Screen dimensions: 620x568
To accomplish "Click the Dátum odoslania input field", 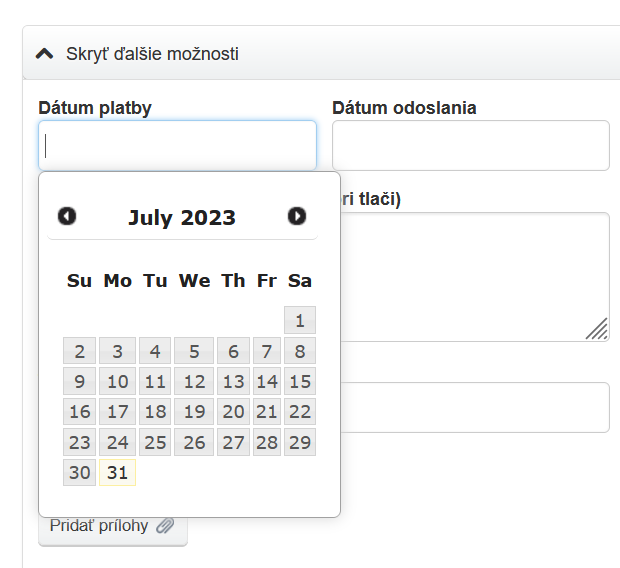I will tap(470, 146).
